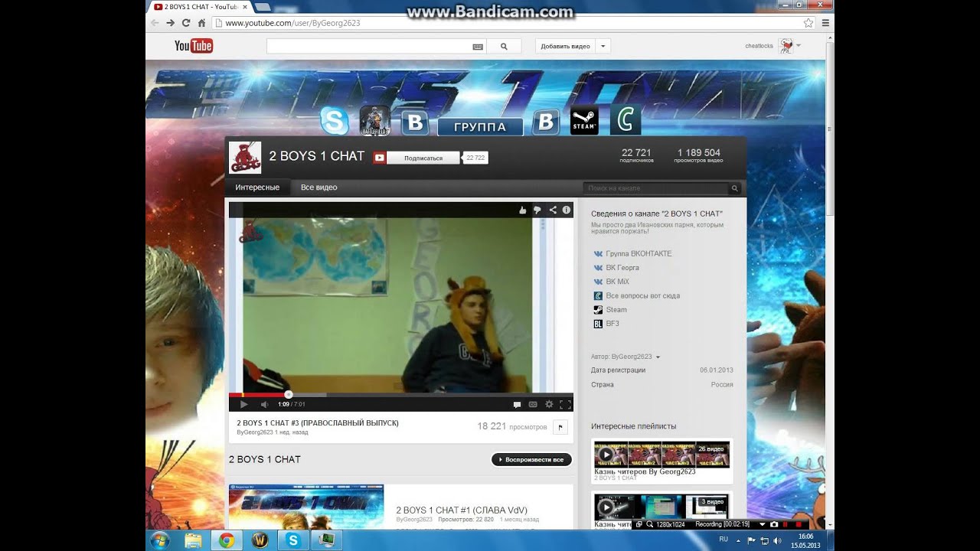Open the Все вопросы вот сюда link
The image size is (980, 551).
click(x=642, y=295)
